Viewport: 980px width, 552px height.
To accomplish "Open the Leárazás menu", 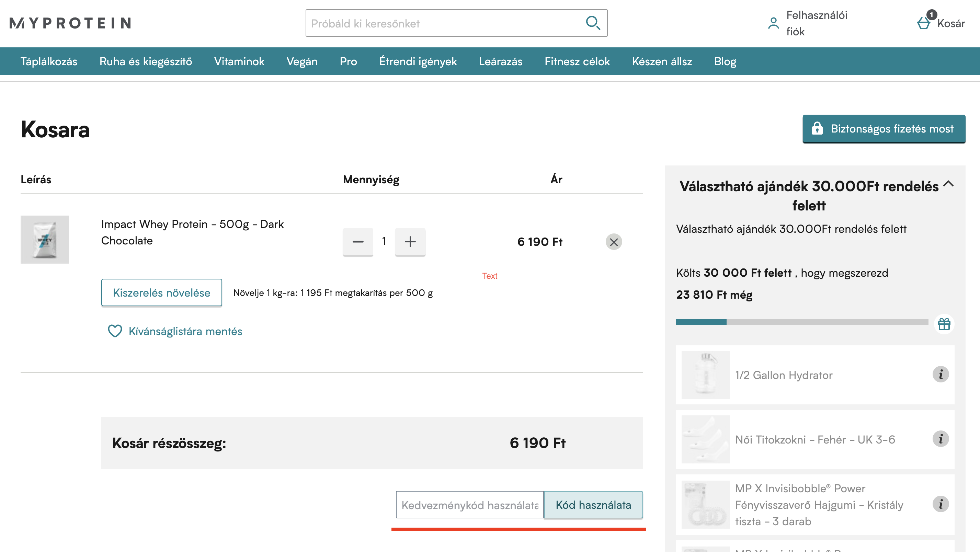I will click(500, 61).
